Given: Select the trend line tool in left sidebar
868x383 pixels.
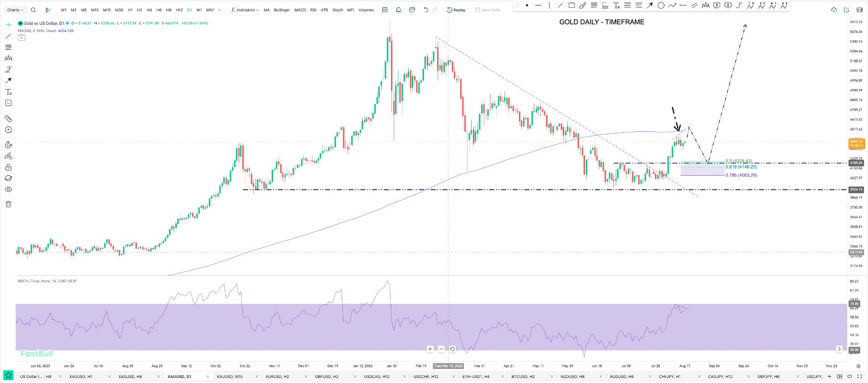Looking at the screenshot, I should [8, 36].
